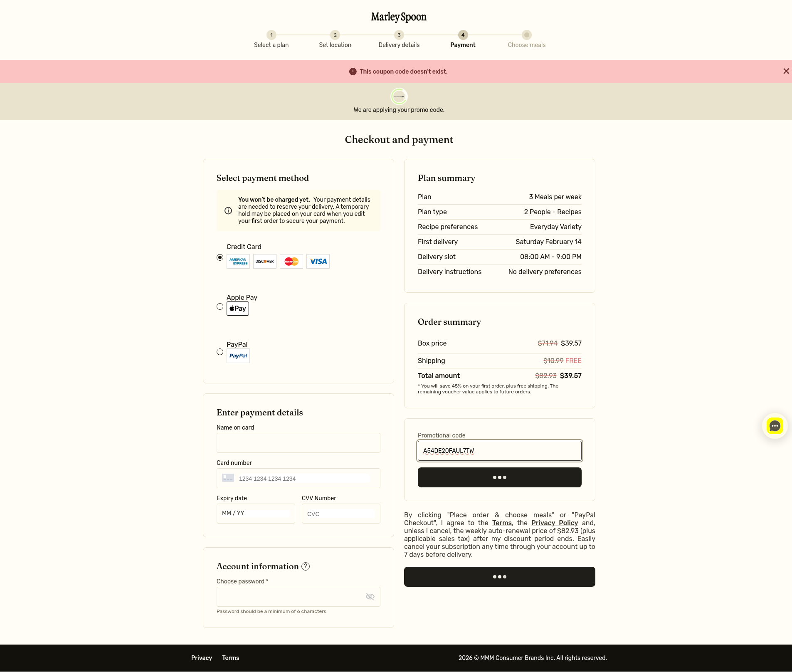Dismiss the coupon error banner
Screen dimensions: 792x672
(786, 72)
